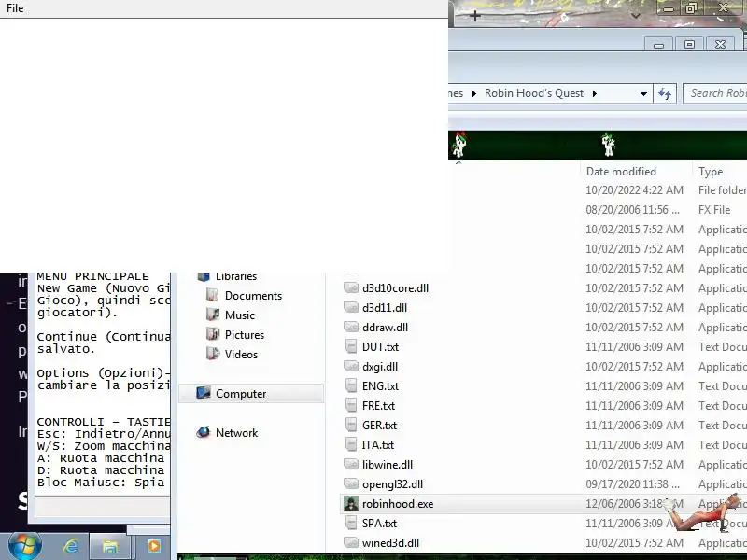Image resolution: width=747 pixels, height=560 pixels.
Task: Select ENG.txt file
Action: tap(380, 386)
